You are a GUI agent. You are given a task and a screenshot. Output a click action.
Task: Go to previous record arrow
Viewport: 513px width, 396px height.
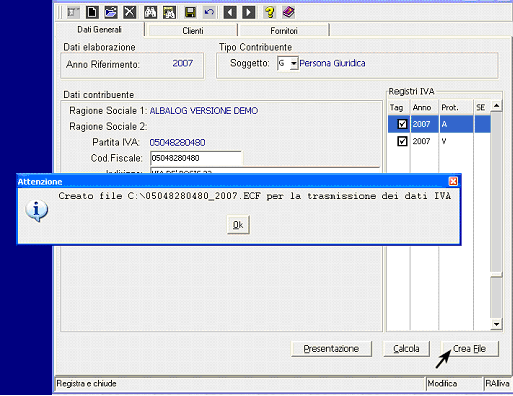(230, 12)
